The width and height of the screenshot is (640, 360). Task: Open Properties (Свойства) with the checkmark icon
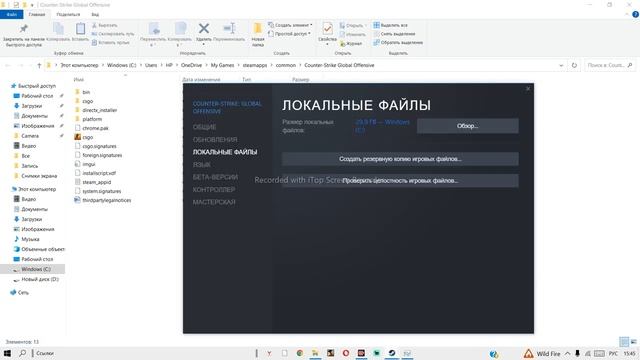[x=327, y=29]
